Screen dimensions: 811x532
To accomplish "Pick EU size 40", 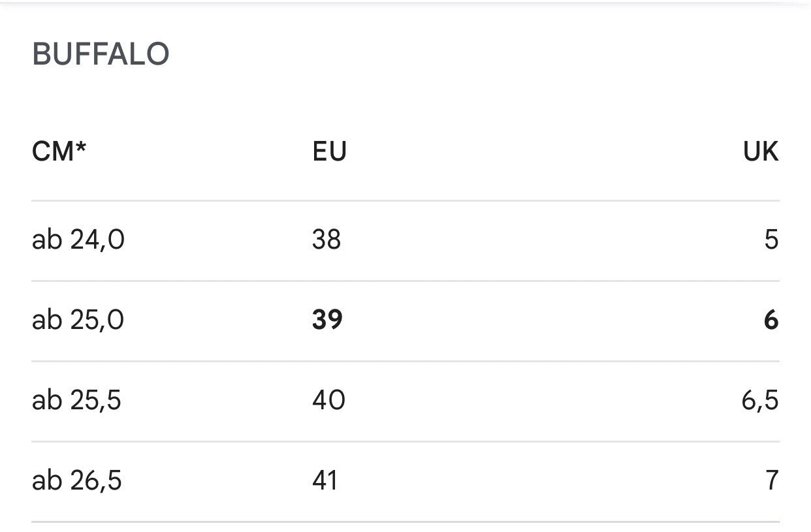I will 328,400.
